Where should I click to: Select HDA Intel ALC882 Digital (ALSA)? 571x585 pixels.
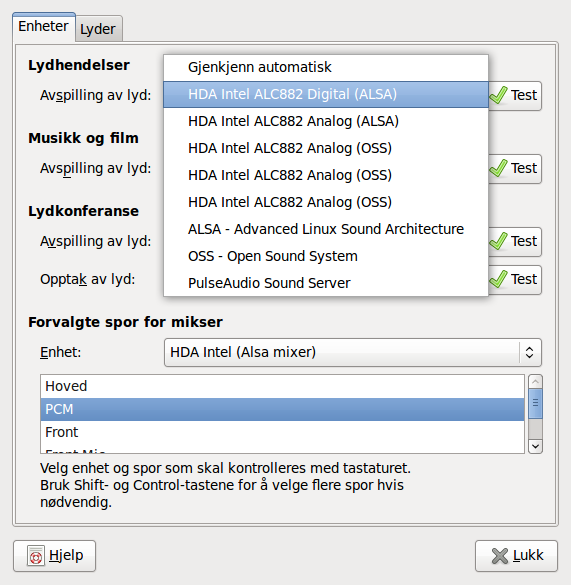point(326,94)
